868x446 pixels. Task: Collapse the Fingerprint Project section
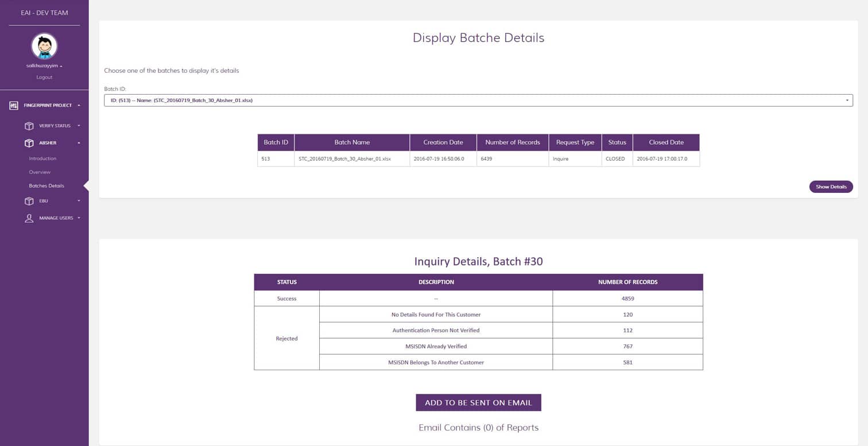[79, 106]
